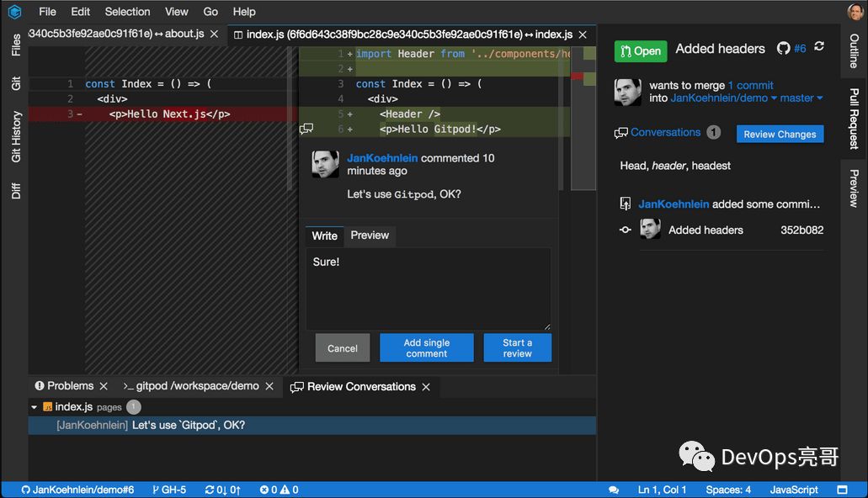This screenshot has height=498, width=868.
Task: Open the File menu
Action: pos(47,12)
